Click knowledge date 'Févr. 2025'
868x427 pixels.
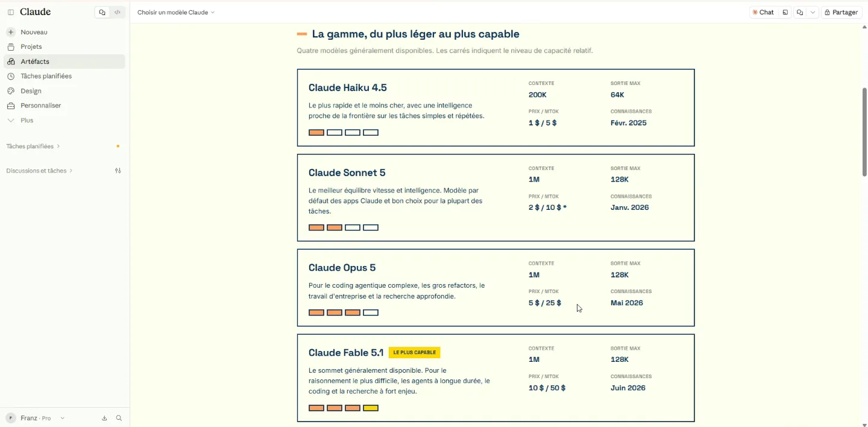tap(629, 123)
